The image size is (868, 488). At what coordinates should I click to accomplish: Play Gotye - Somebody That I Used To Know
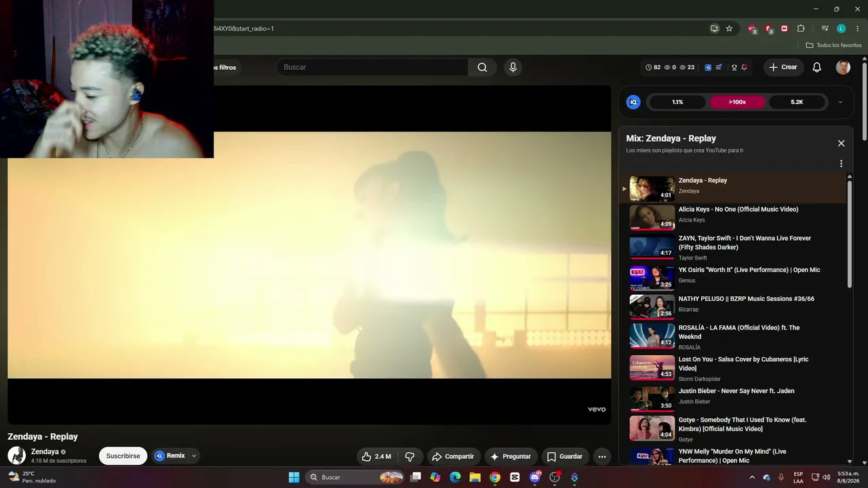(x=734, y=429)
